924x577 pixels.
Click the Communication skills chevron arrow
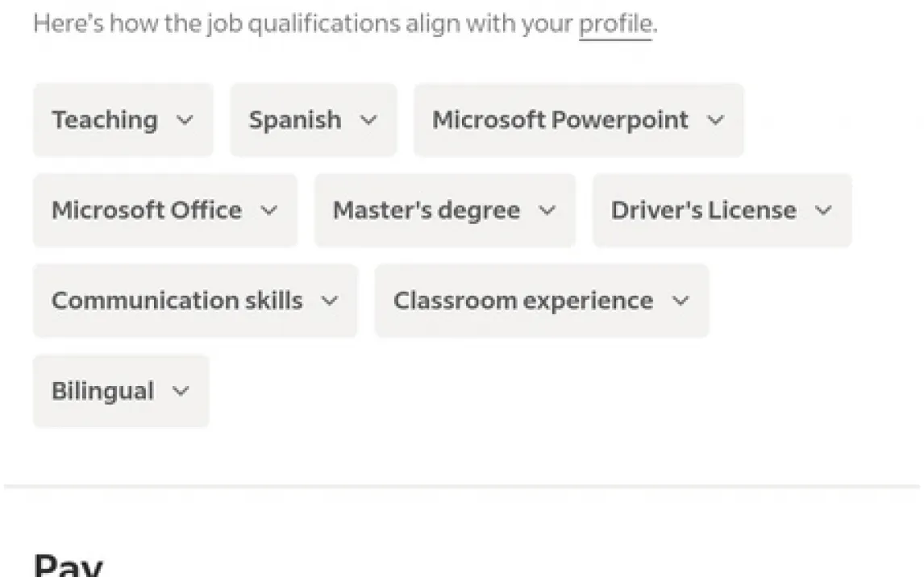pyautogui.click(x=330, y=301)
